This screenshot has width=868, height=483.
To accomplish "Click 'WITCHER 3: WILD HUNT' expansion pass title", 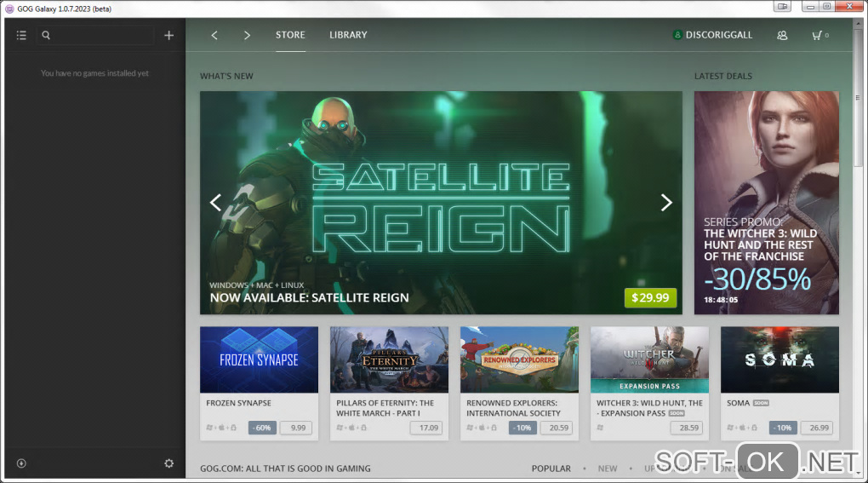I will [649, 408].
